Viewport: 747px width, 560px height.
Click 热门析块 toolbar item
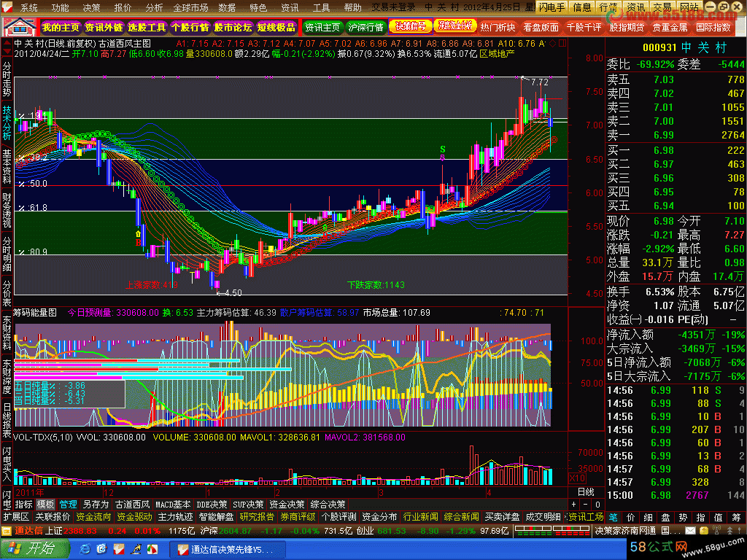(x=498, y=28)
